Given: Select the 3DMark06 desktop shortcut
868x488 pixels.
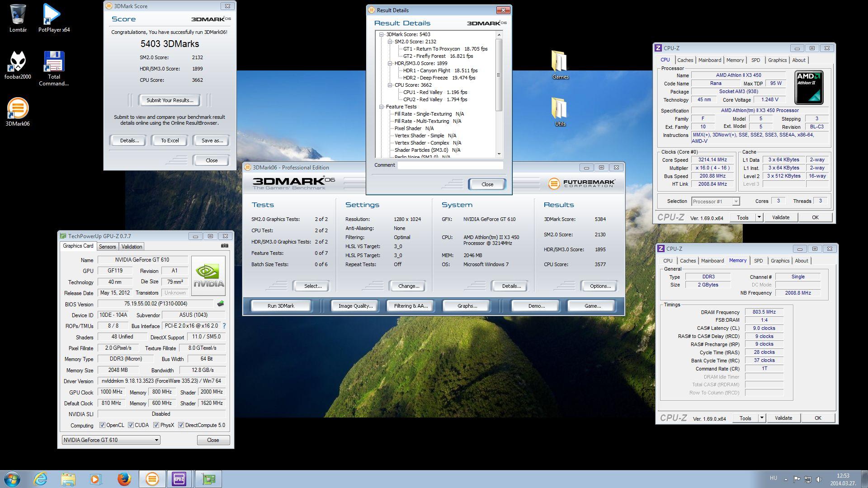Looking at the screenshot, I should click(18, 112).
